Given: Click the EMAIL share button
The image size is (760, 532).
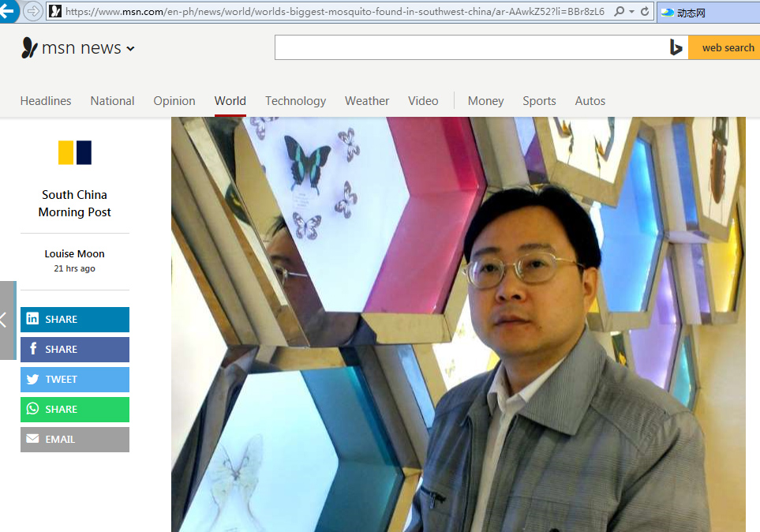Looking at the screenshot, I should point(75,440).
